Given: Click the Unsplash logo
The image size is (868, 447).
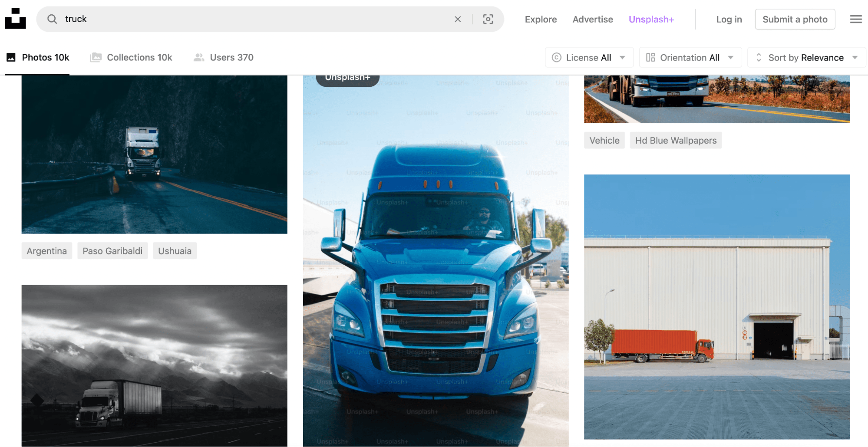Looking at the screenshot, I should pos(15,19).
